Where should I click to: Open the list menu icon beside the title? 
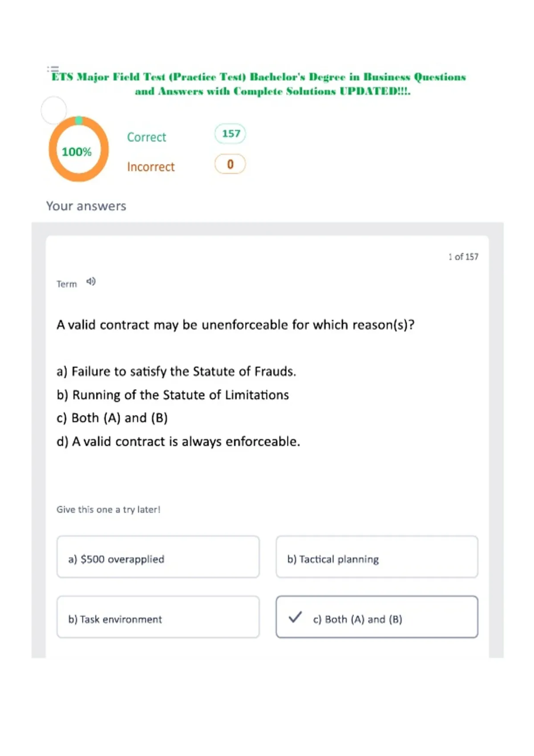coord(53,69)
